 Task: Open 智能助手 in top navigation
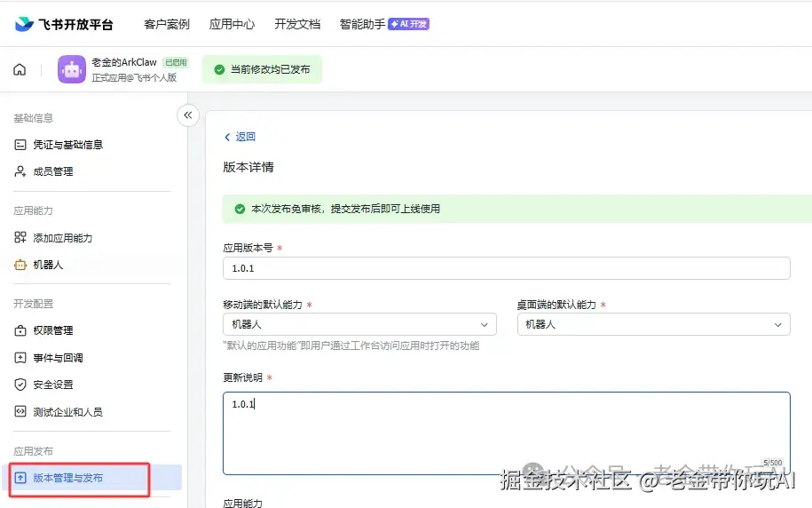pos(362,24)
